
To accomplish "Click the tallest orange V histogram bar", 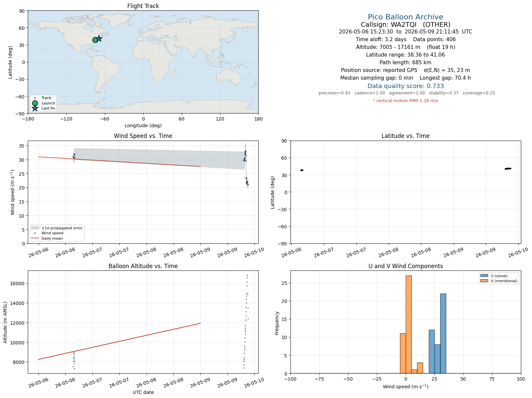I will [x=409, y=324].
